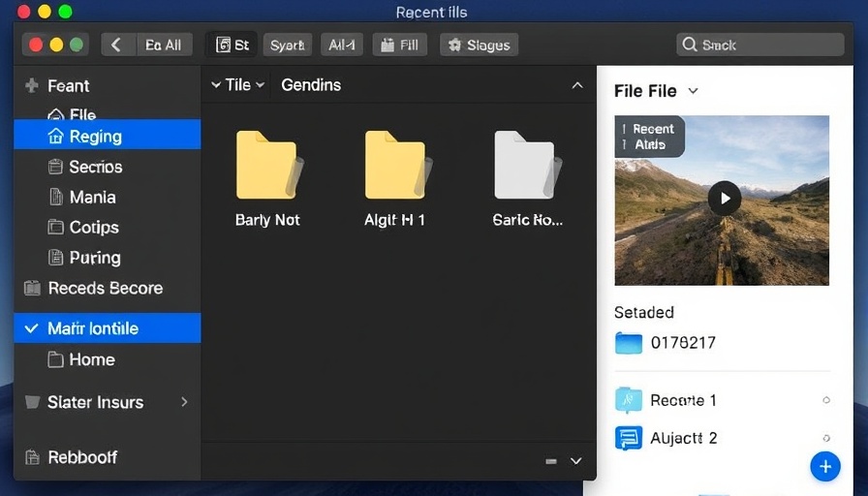Viewport: 868px width, 496px height.
Task: Click the document icon beside Mania
Action: [56, 197]
